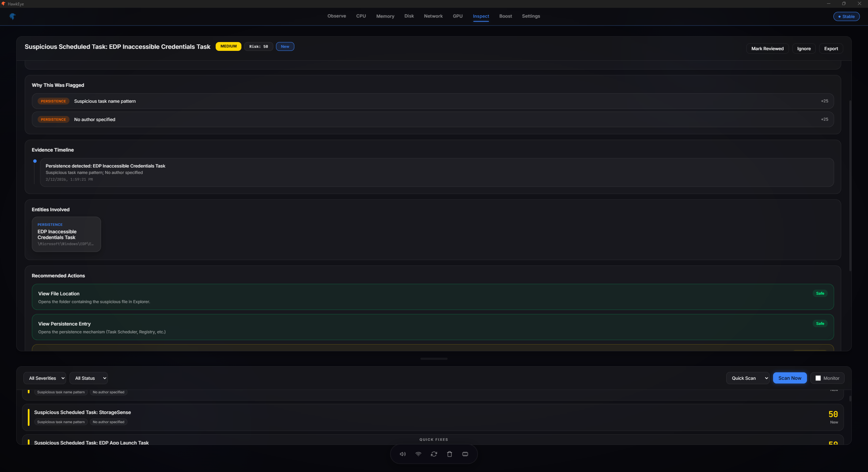
Task: Click the Export button
Action: pos(831,48)
